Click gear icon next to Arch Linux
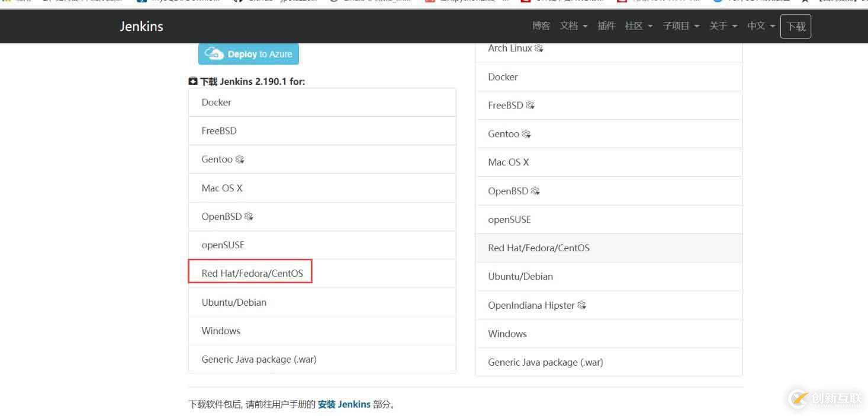 (539, 49)
